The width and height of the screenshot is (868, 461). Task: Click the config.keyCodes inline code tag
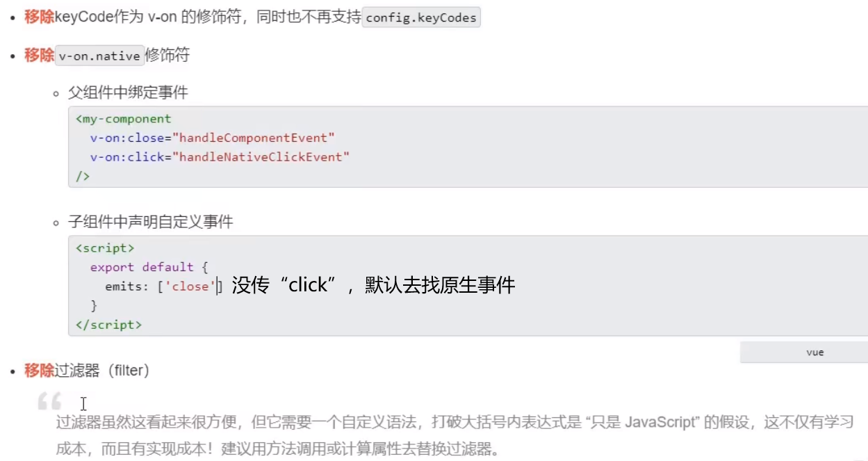421,17
